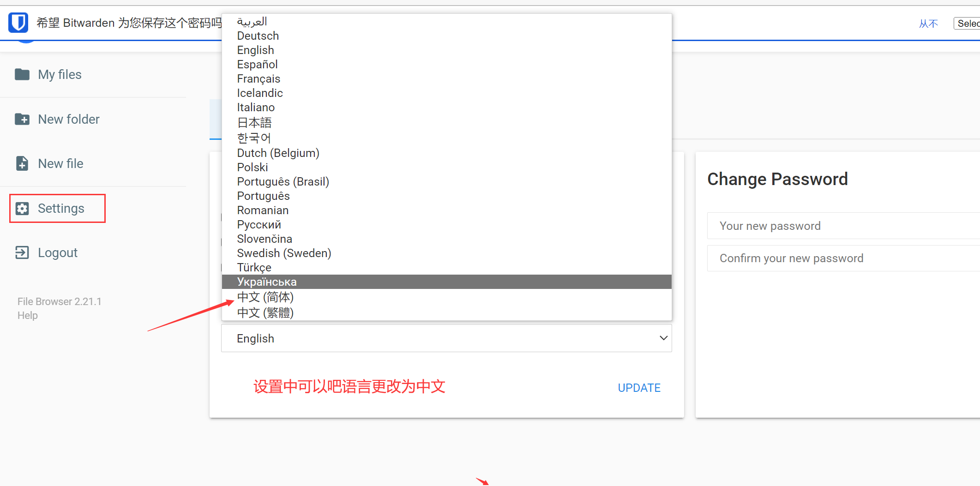Expand the English language dropdown chevron

click(x=663, y=338)
